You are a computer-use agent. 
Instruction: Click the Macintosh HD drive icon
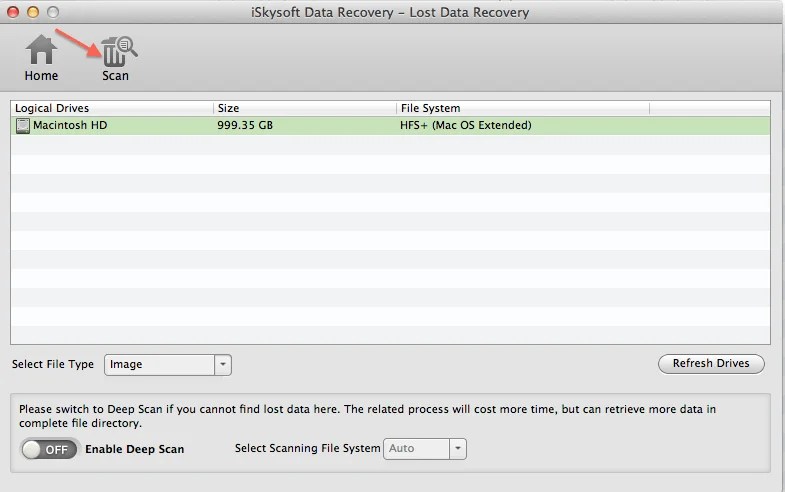click(22, 126)
